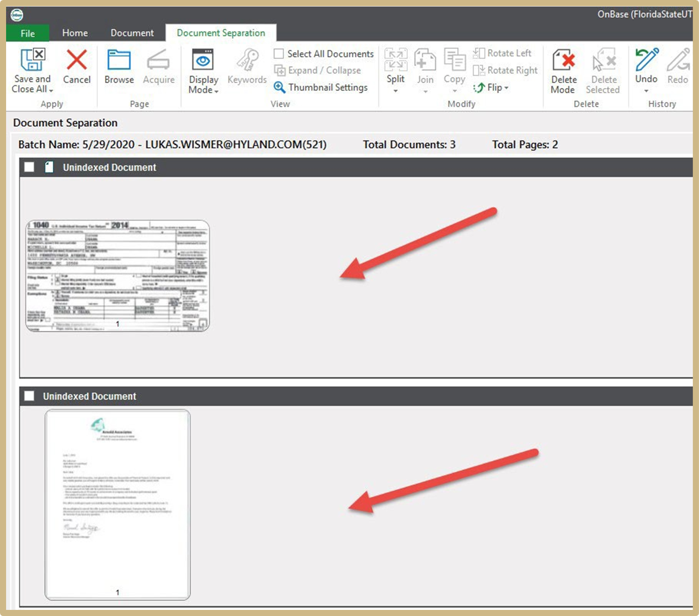Open the Display Mode dropdown
The height and width of the screenshot is (616, 699).
pyautogui.click(x=203, y=72)
